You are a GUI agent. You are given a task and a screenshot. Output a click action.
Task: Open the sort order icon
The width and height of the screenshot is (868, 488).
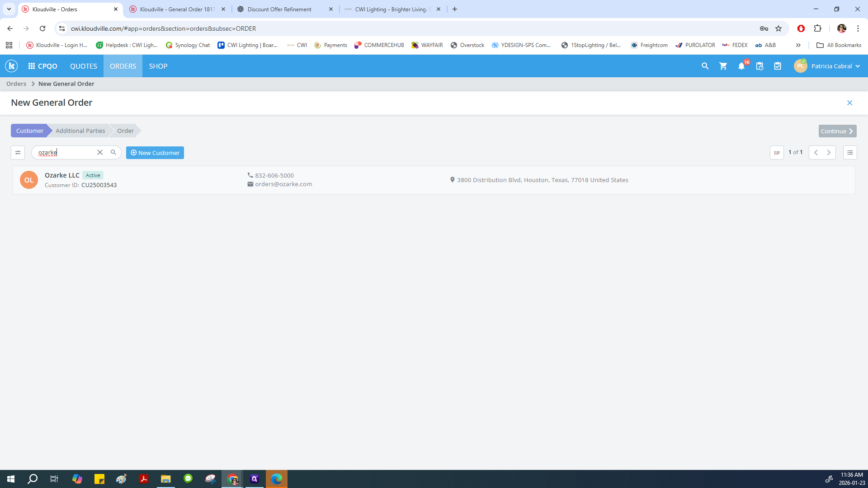point(777,153)
